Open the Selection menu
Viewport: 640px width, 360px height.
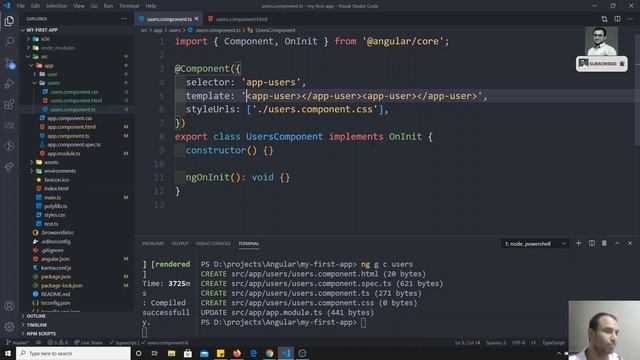point(56,6)
